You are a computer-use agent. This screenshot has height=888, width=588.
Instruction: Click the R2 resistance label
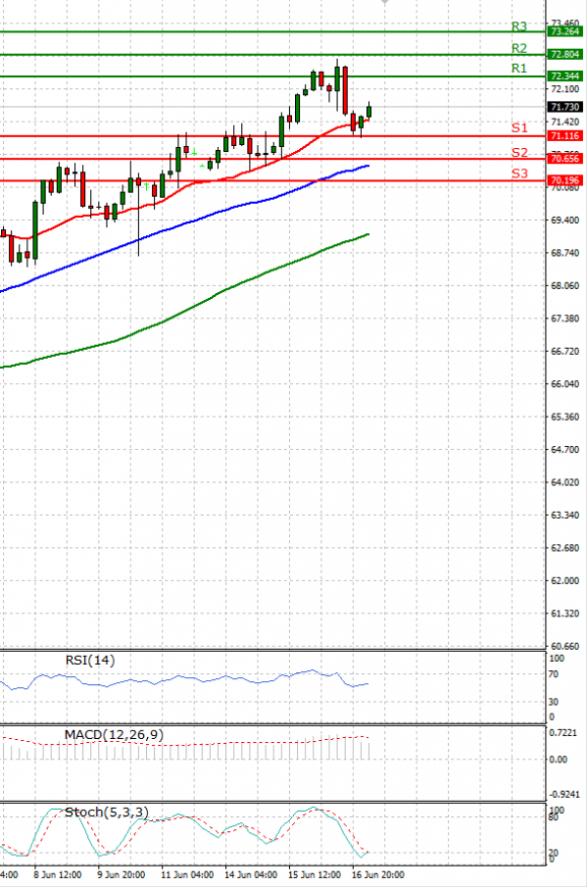tap(518, 49)
